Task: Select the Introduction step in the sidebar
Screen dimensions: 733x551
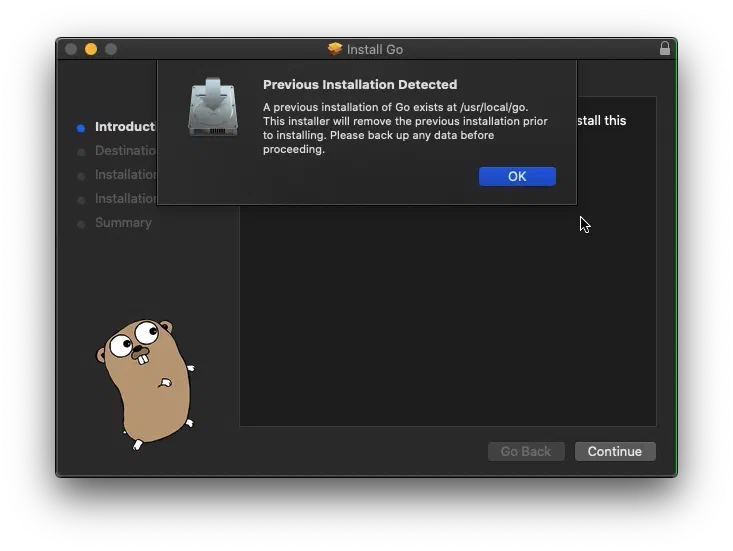Action: click(x=124, y=127)
